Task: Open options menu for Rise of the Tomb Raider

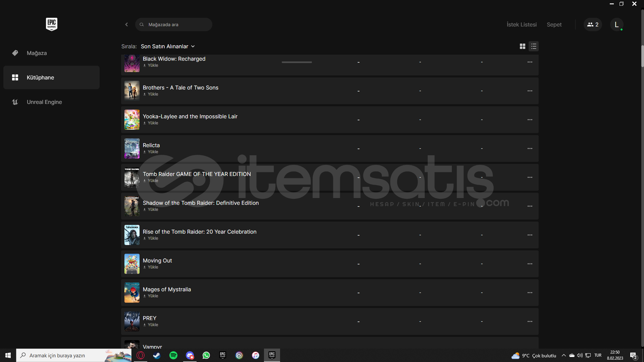Action: tap(530, 235)
